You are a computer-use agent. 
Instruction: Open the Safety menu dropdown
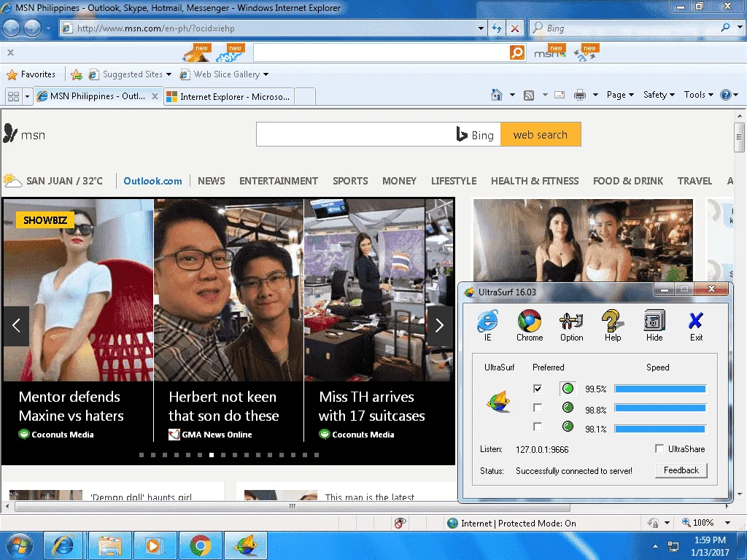[659, 95]
